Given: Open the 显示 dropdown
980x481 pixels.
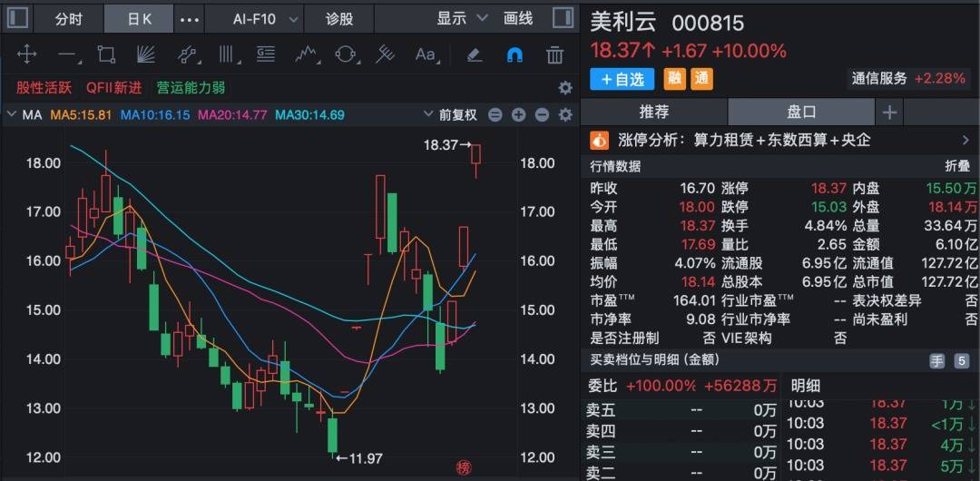Looking at the screenshot, I should click(x=462, y=18).
